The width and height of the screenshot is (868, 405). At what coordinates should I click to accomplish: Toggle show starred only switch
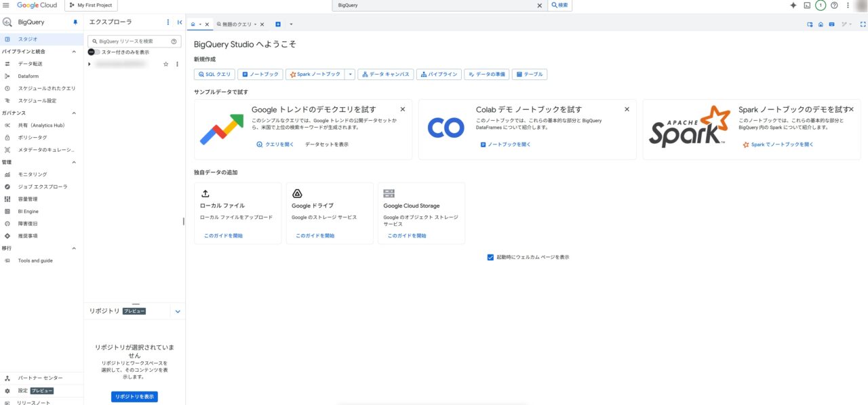point(94,52)
